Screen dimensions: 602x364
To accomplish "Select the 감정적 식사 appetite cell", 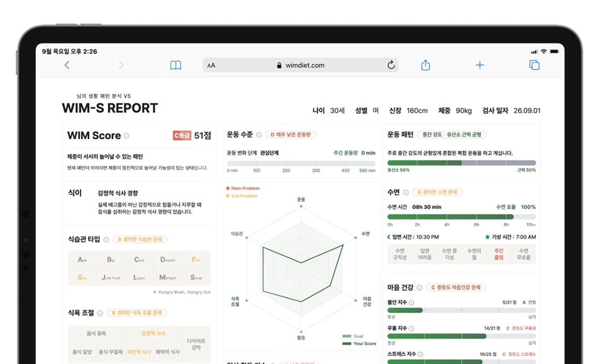I will (153, 333).
